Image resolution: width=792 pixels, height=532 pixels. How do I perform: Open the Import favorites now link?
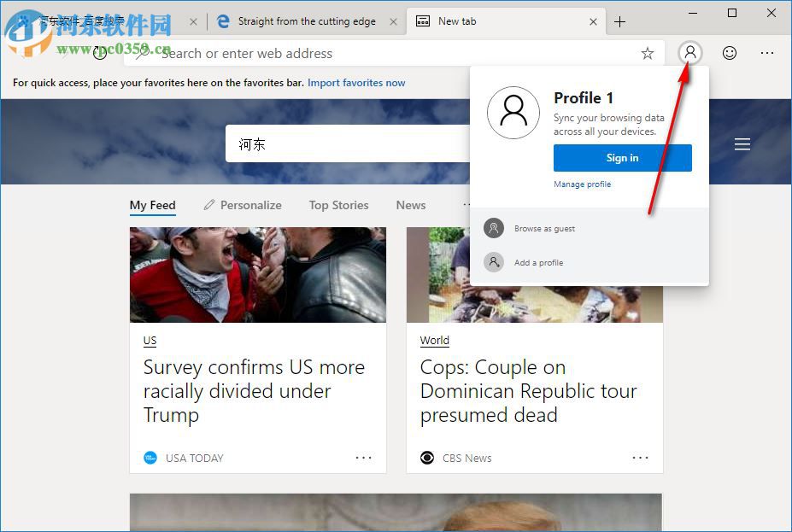[x=356, y=83]
